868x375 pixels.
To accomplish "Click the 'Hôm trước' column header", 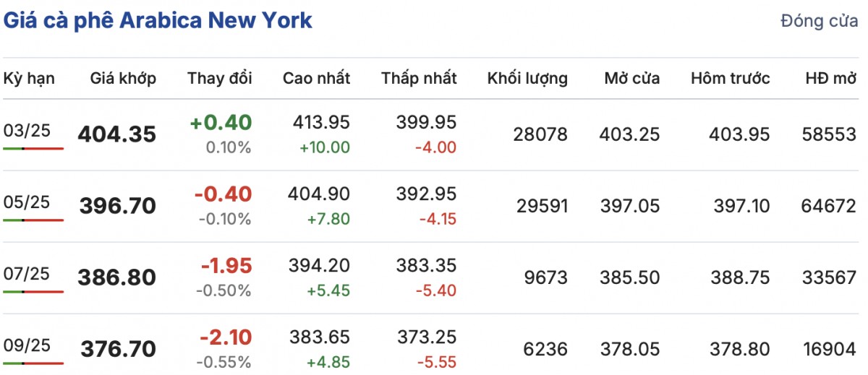I will pos(730,78).
